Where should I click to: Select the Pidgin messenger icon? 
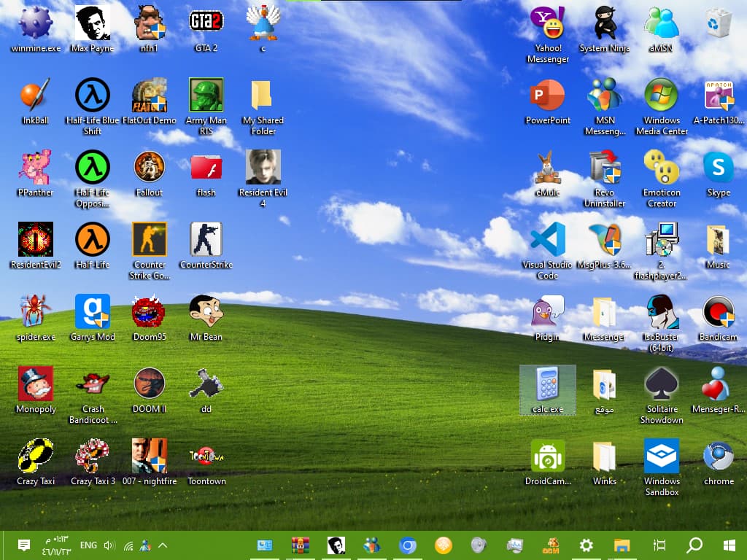[x=548, y=312]
